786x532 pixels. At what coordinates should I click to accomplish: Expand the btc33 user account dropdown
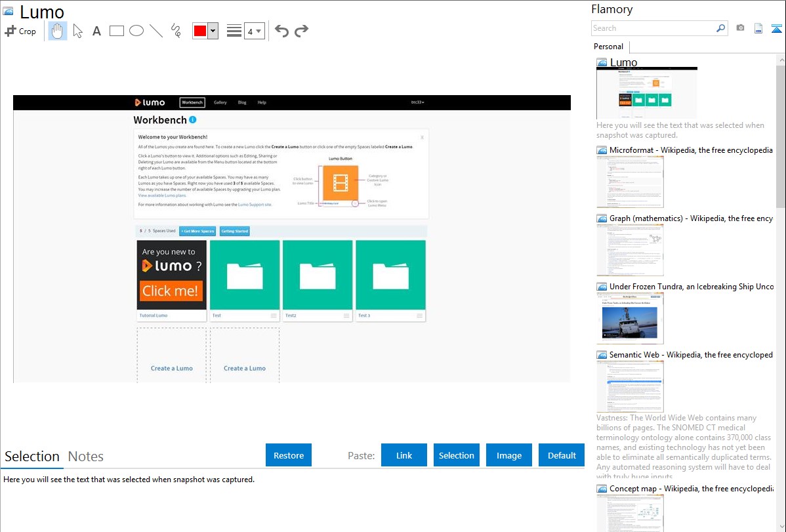417,102
